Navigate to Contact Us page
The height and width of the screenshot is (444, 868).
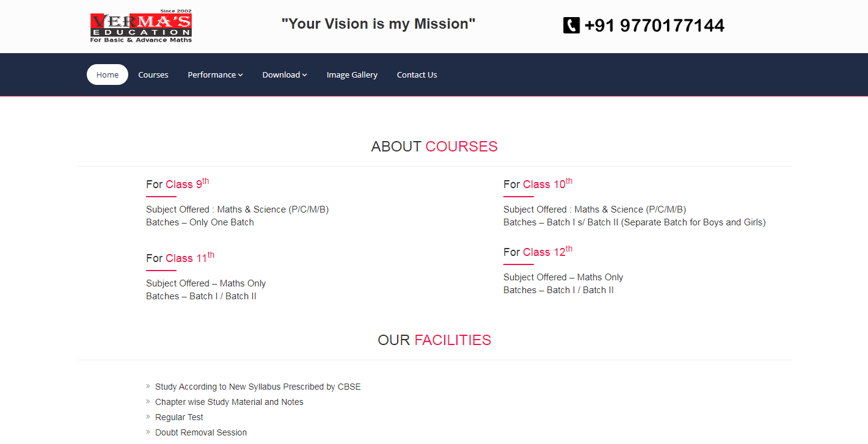tap(417, 75)
